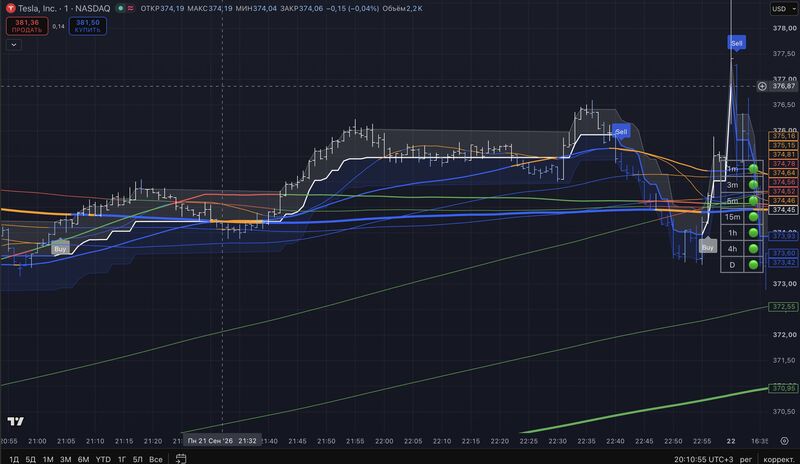Select the 5Л time range

tap(137, 459)
